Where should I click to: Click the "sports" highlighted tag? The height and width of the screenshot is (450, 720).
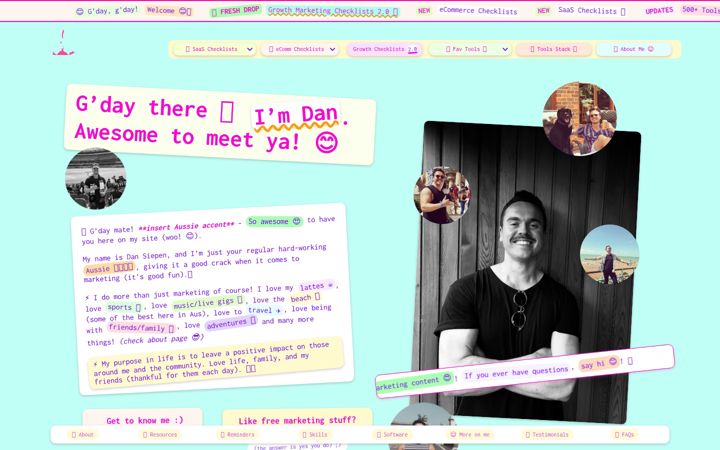pos(124,307)
